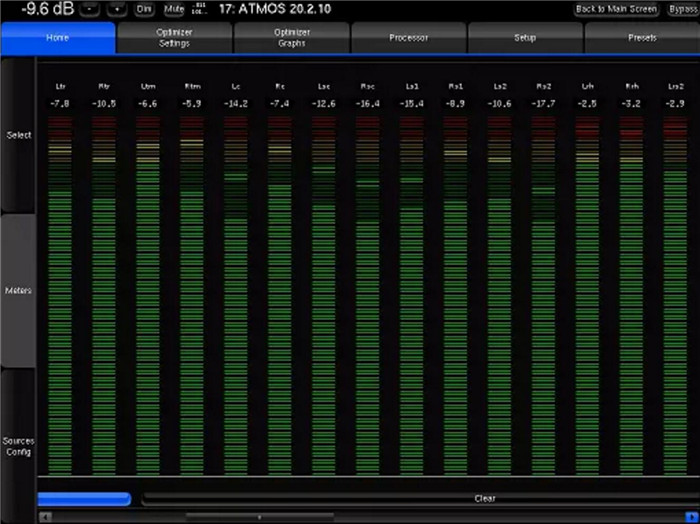Viewport: 700px width, 524px height.
Task: Click the -14.2 meter level value
Action: point(236,104)
